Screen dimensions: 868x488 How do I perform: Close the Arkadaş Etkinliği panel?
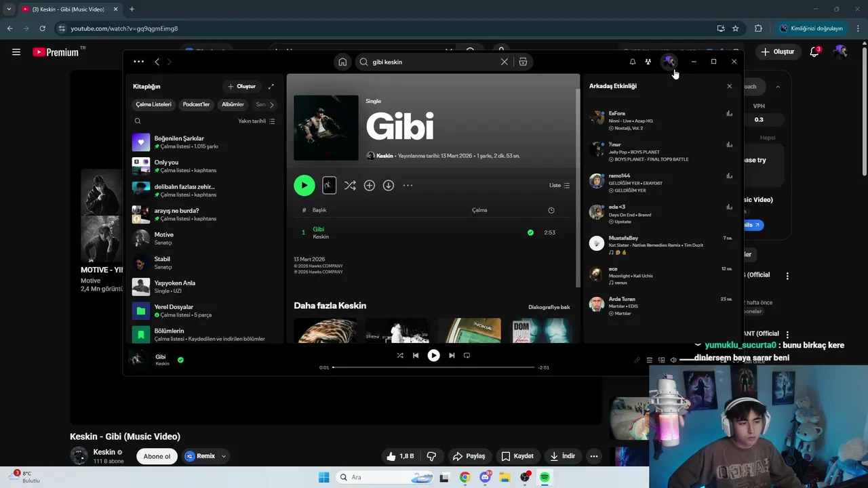730,86
